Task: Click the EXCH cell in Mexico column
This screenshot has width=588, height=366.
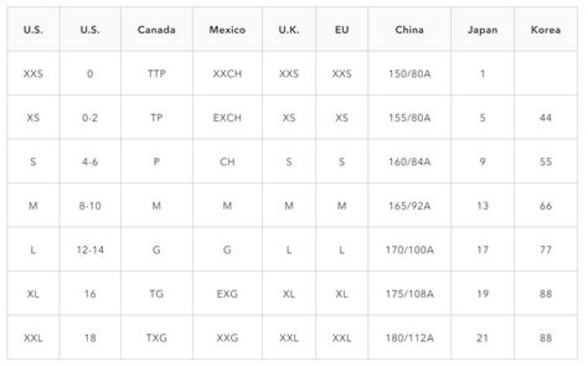Action: pos(227,118)
